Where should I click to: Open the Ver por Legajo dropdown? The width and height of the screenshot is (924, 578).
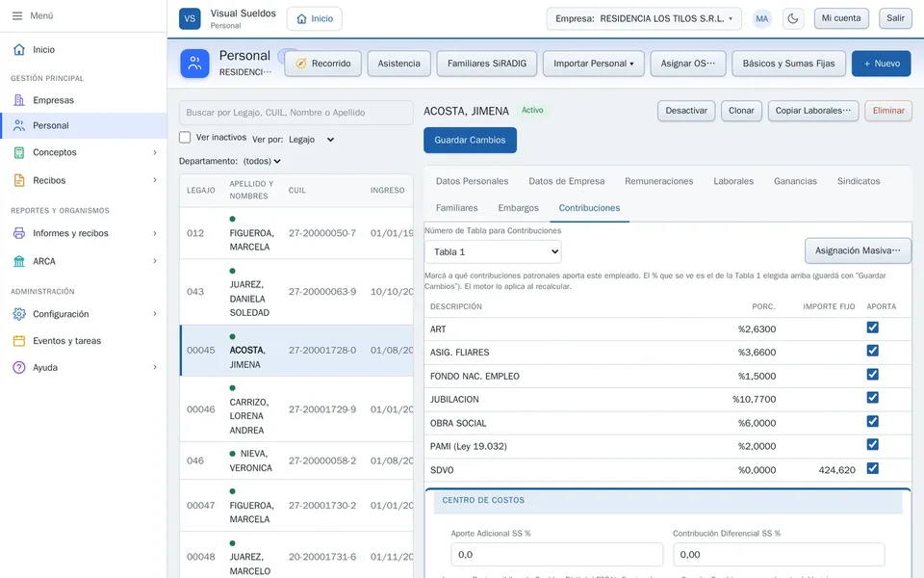312,140
